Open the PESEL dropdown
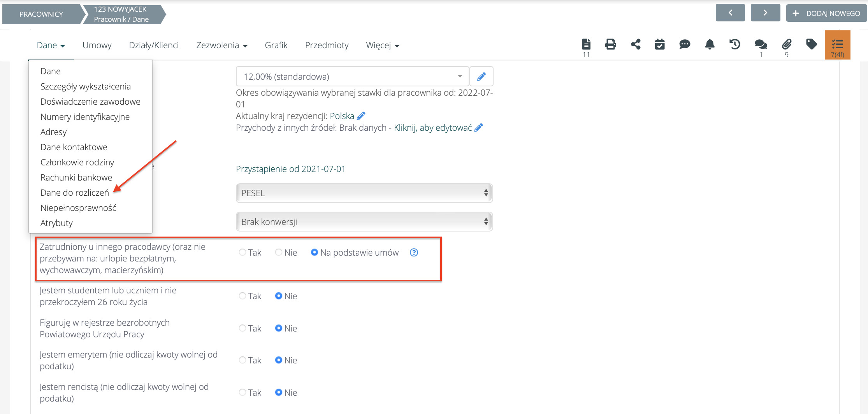The image size is (868, 414). pyautogui.click(x=364, y=193)
